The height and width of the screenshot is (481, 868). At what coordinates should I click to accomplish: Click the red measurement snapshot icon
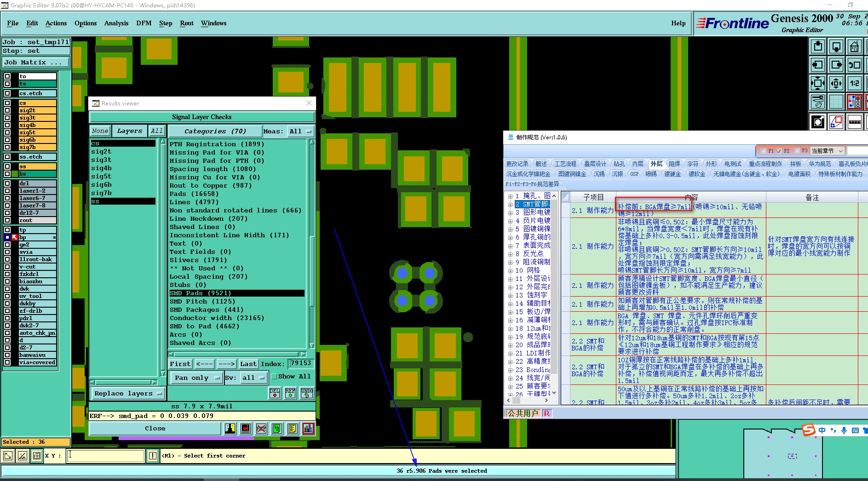tap(246, 429)
